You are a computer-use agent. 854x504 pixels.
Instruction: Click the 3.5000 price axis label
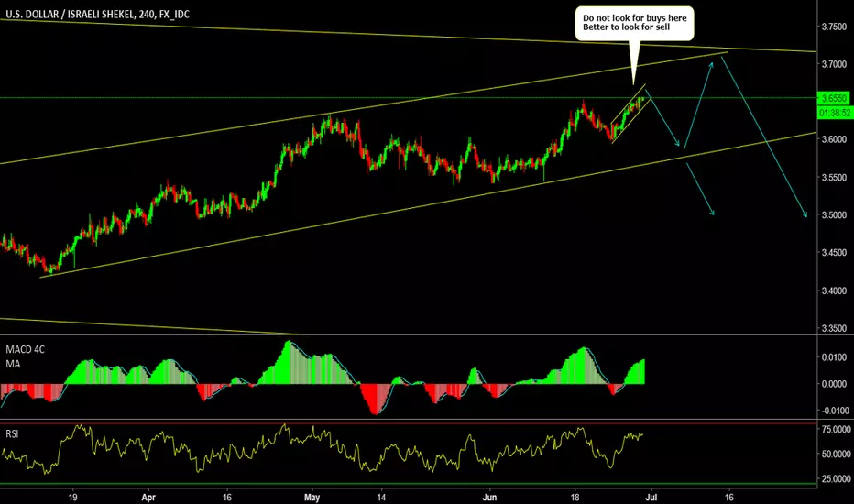[834, 215]
